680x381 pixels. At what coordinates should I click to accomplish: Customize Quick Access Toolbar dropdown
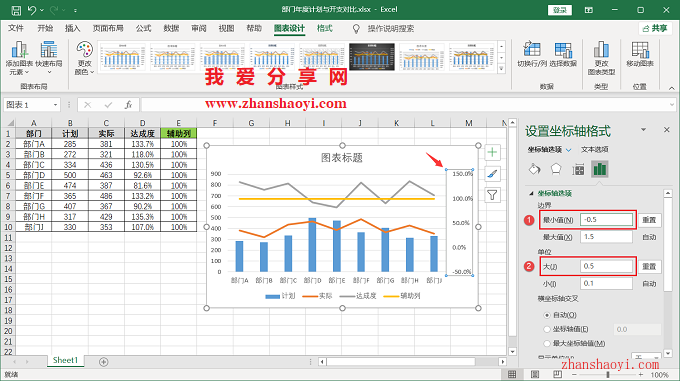[x=75, y=10]
